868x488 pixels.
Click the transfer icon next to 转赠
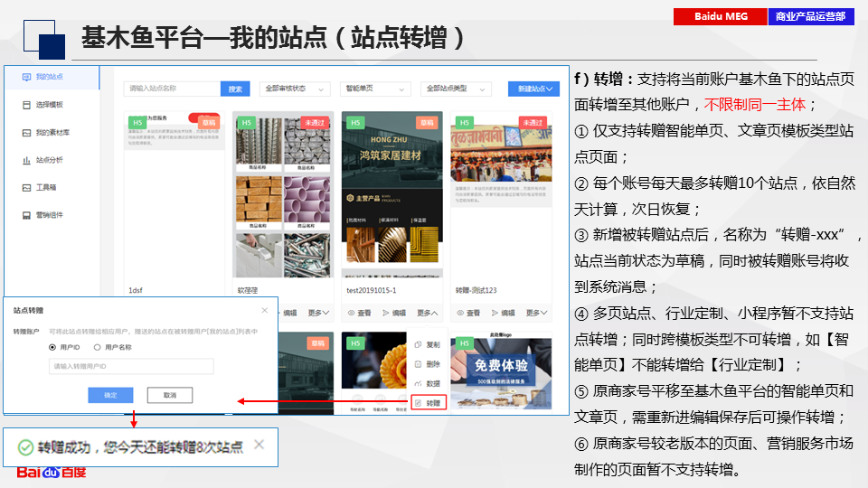pyautogui.click(x=418, y=403)
